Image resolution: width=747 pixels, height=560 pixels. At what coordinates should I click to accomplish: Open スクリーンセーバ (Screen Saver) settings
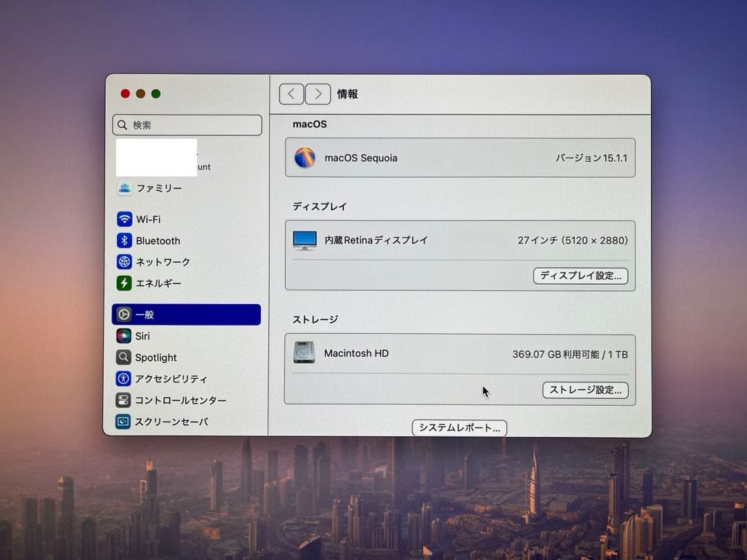pyautogui.click(x=173, y=421)
